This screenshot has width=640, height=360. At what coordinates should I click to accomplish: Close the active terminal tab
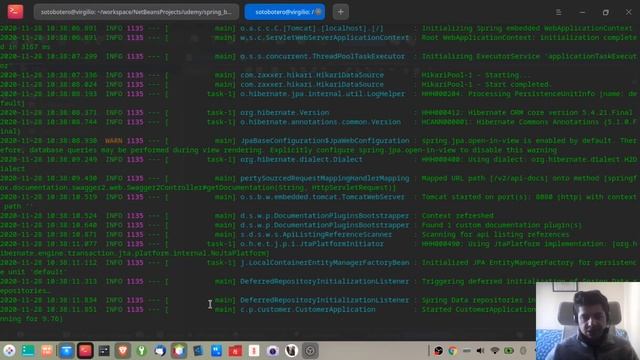coord(319,11)
